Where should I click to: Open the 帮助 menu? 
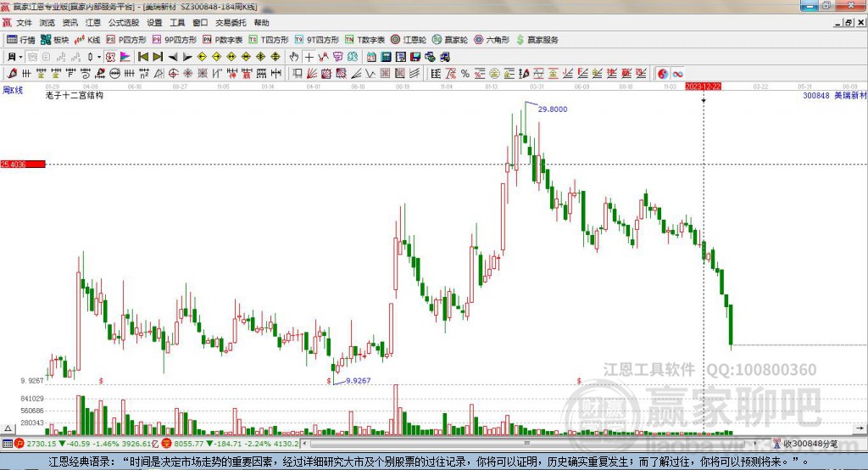click(261, 23)
